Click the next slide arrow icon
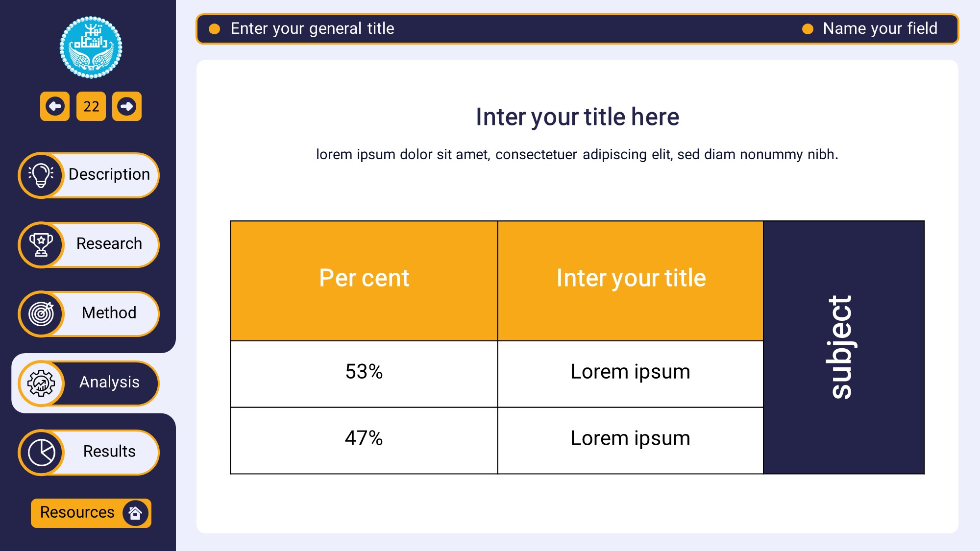 coord(127,106)
